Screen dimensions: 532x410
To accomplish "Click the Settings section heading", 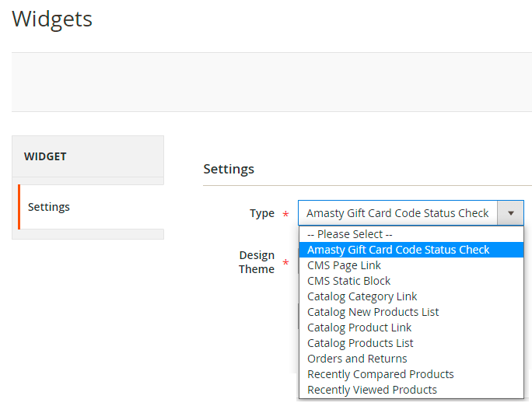I will point(229,169).
